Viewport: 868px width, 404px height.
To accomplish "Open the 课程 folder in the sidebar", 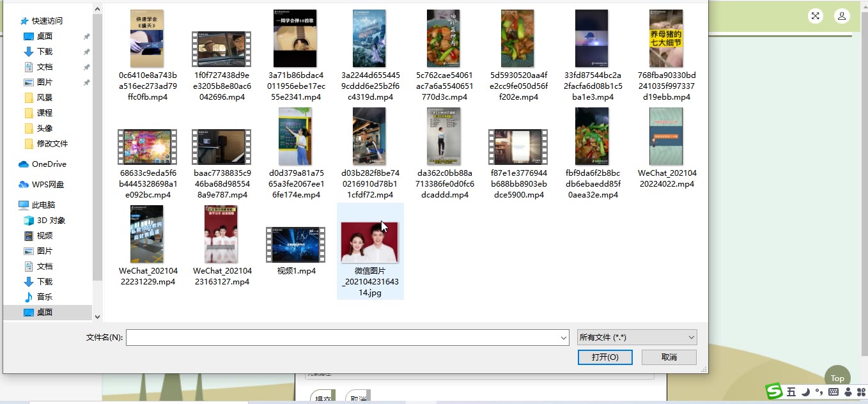I will tap(38, 113).
